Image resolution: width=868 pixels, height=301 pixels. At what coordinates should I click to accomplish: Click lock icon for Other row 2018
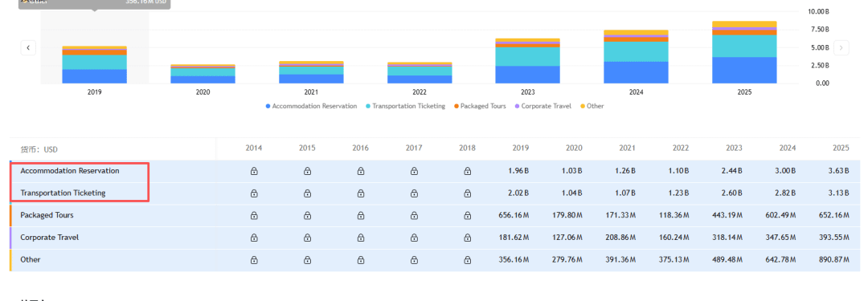tap(467, 260)
